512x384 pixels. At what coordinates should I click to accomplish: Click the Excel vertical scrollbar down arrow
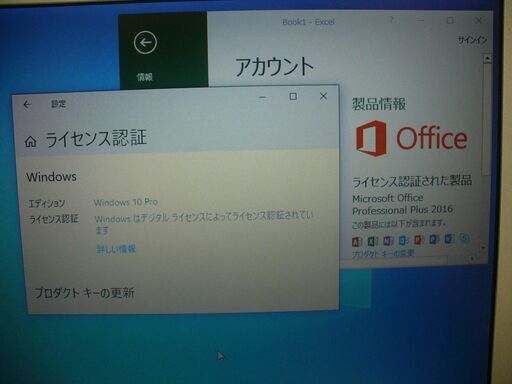point(483,248)
